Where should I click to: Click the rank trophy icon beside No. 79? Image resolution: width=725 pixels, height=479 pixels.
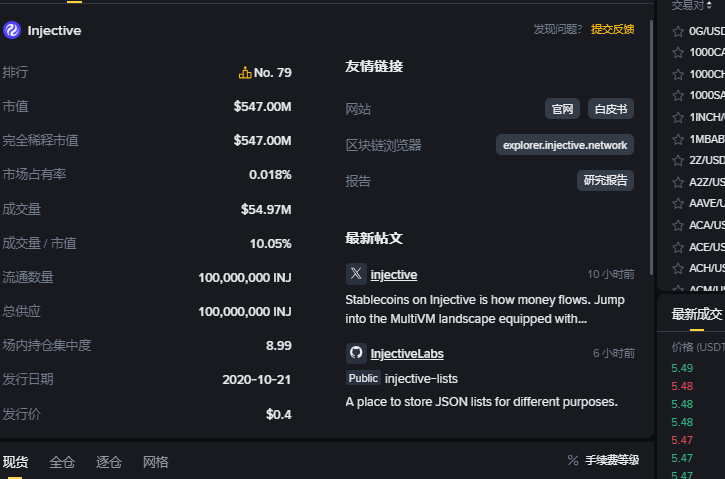click(245, 73)
